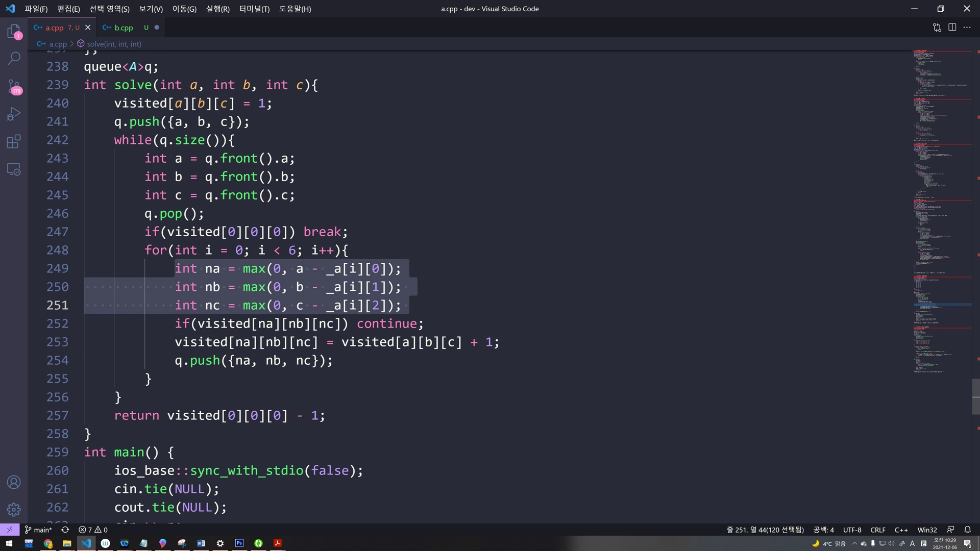Show hidden tray icons chevron
The image size is (980, 551).
pyautogui.click(x=854, y=543)
